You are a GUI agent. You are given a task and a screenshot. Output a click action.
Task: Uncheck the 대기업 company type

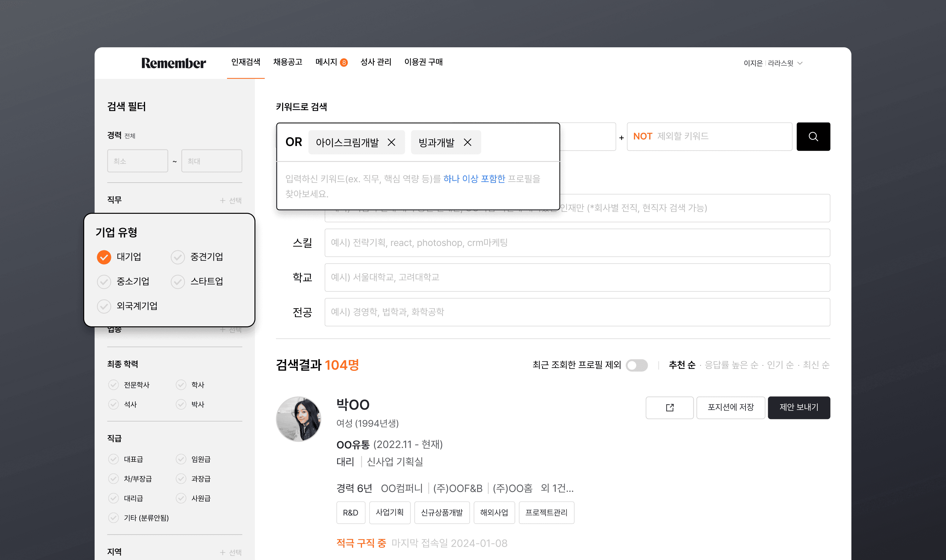point(104,257)
